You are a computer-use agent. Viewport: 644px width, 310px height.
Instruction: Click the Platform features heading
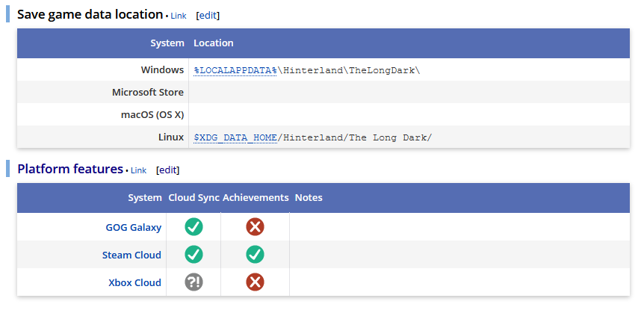coord(69,169)
